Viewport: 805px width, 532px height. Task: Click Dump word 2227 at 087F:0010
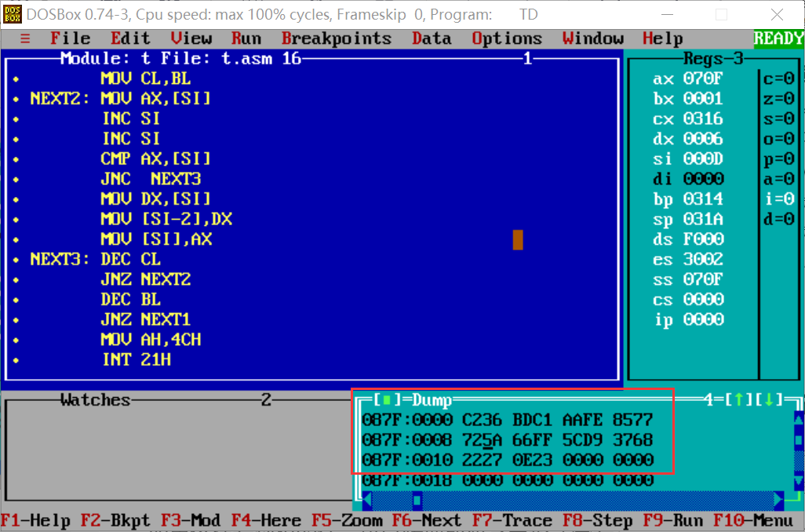click(482, 460)
